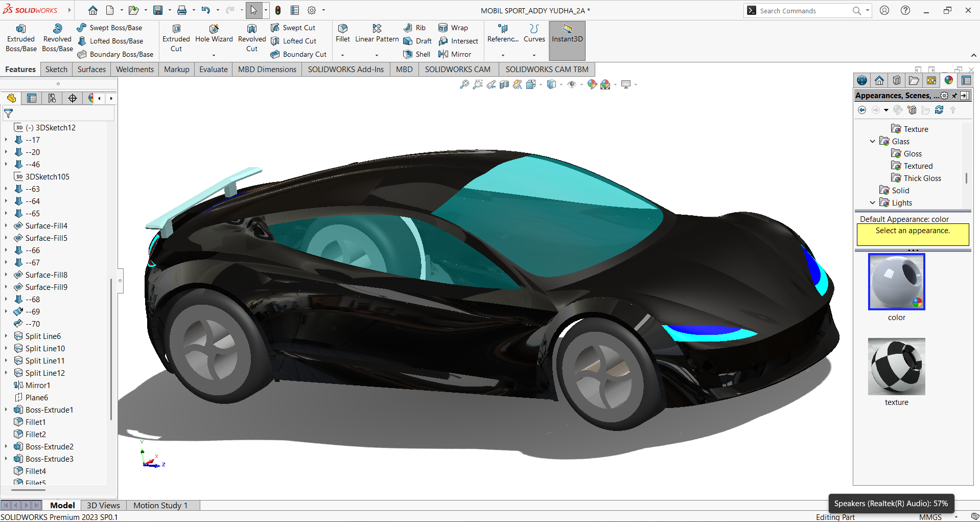Select the texture appearance thumbnail
This screenshot has height=522, width=980.
click(x=896, y=366)
